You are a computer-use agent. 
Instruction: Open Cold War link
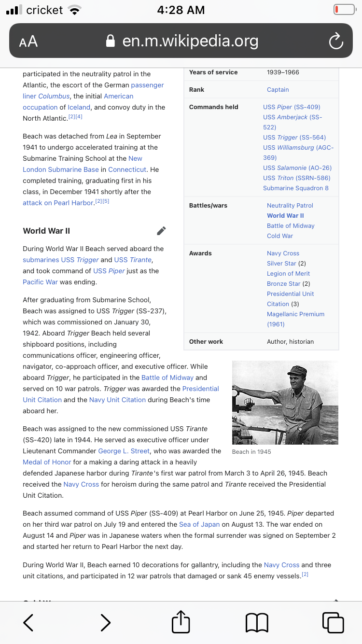[x=280, y=236]
